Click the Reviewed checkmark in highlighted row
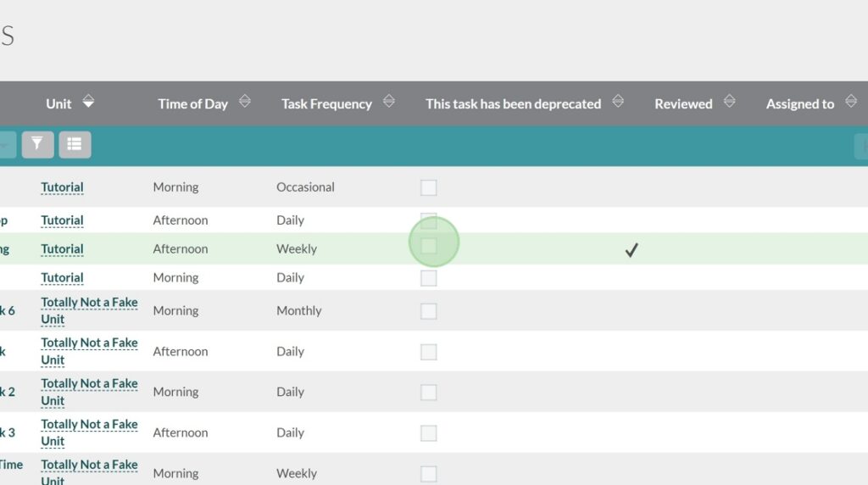 [631, 250]
